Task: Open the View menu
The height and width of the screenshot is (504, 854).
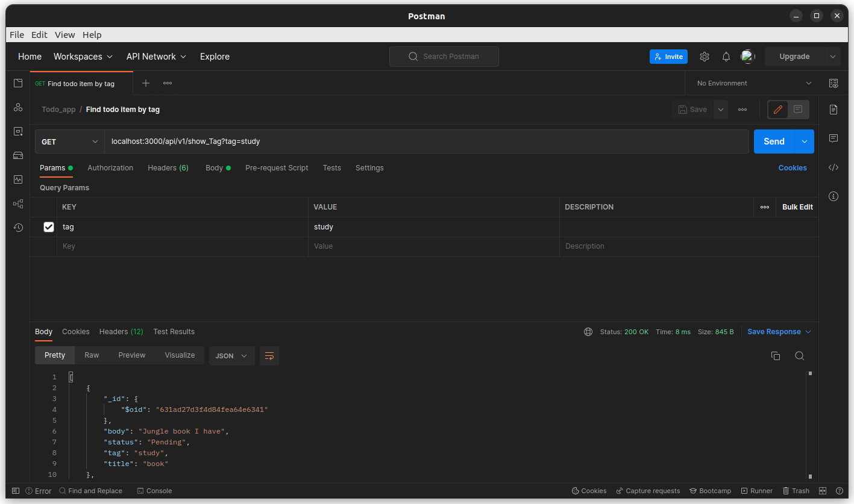Action: (x=65, y=35)
